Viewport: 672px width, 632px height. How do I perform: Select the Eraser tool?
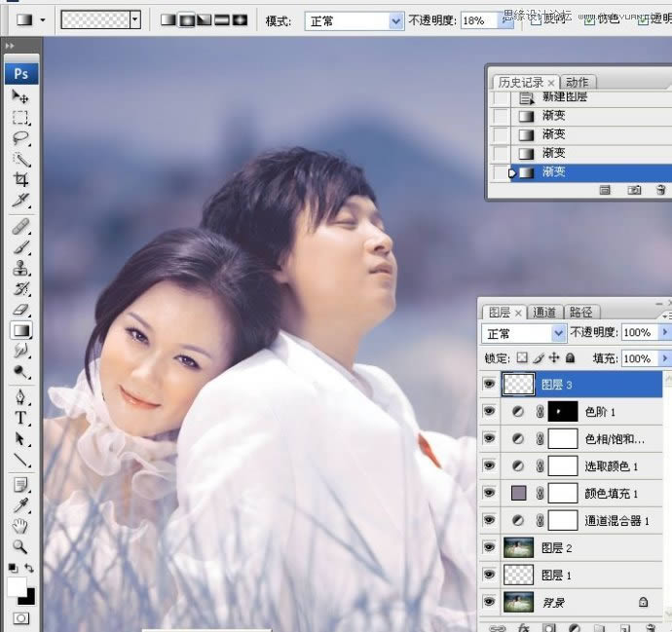pos(20,311)
